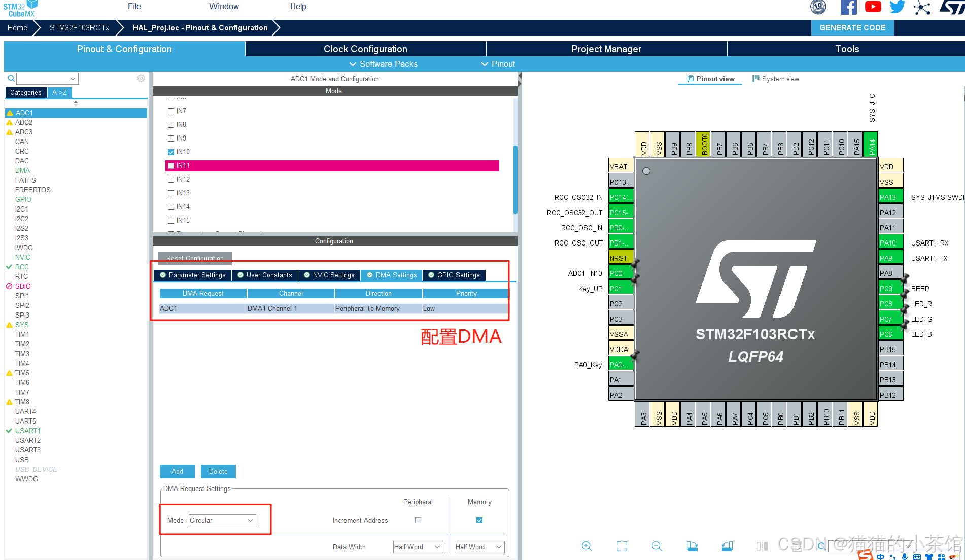Show peripherals in A->Z order

[59, 92]
